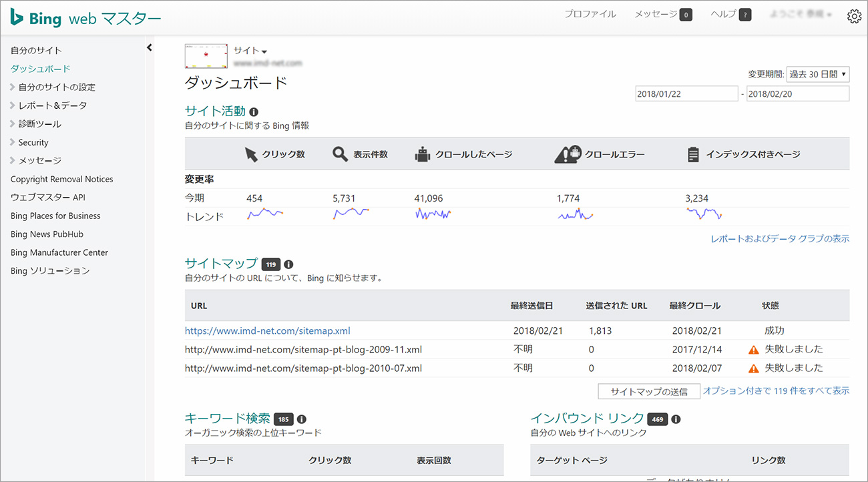The height and width of the screenshot is (482, 868).
Task: Expand メッセージ in sidebar
Action: [35, 160]
